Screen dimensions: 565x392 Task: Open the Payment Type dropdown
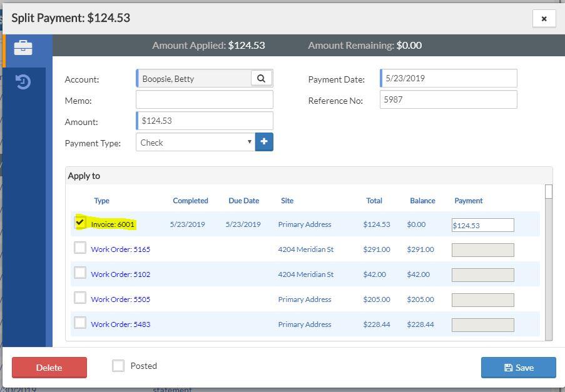point(195,143)
